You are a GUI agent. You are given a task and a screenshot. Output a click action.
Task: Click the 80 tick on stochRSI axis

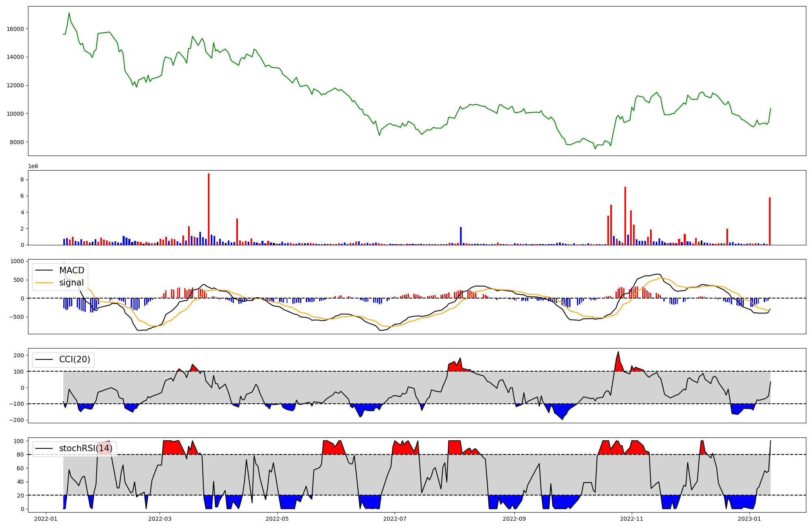(x=20, y=454)
